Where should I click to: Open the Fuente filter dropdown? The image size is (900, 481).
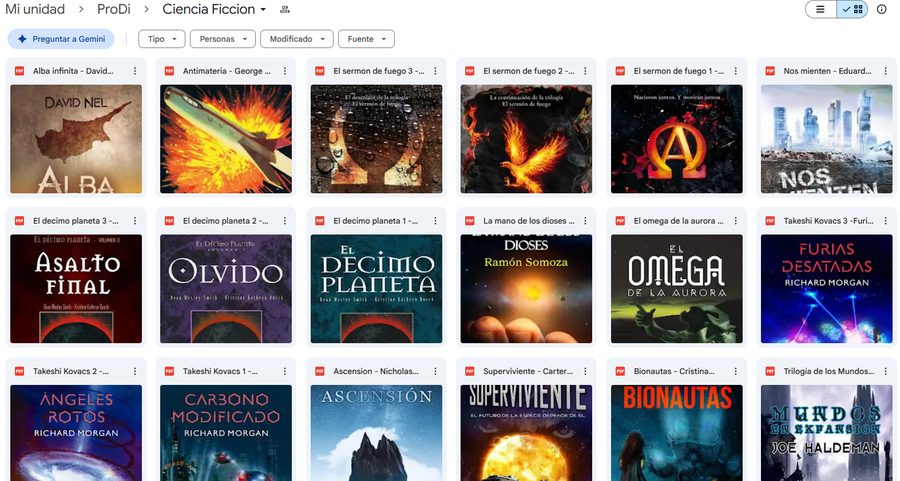[x=366, y=39]
